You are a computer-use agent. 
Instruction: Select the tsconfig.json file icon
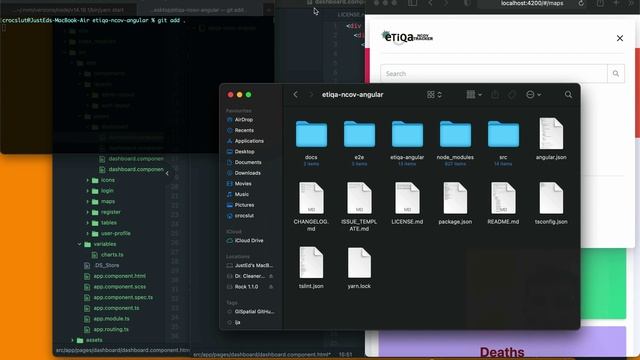tap(551, 198)
